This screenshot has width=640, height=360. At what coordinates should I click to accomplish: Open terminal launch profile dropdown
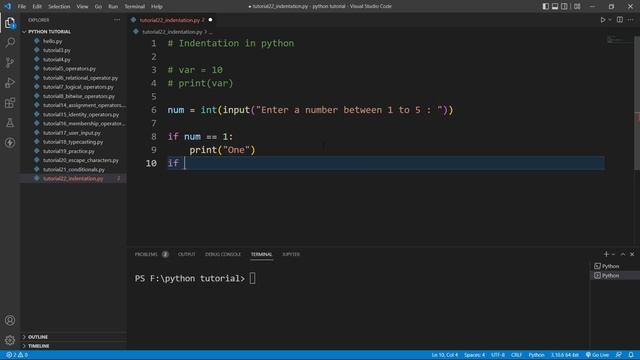pyautogui.click(x=613, y=254)
